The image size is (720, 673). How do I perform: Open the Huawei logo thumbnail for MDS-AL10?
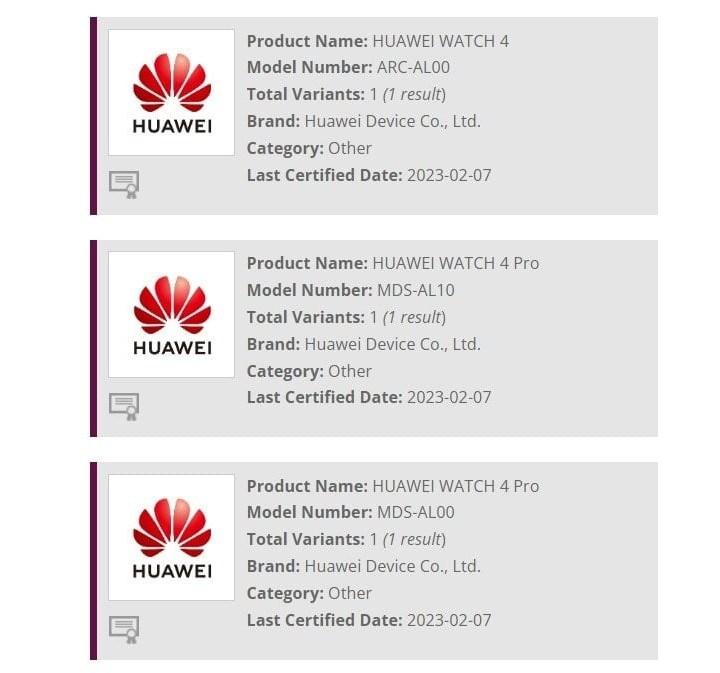[x=171, y=314]
